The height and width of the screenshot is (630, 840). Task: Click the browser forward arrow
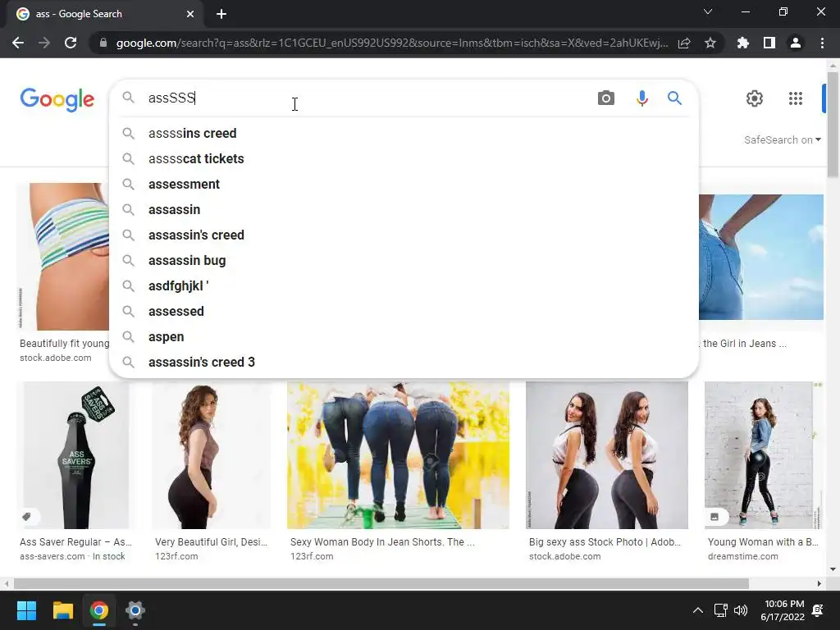coord(44,43)
